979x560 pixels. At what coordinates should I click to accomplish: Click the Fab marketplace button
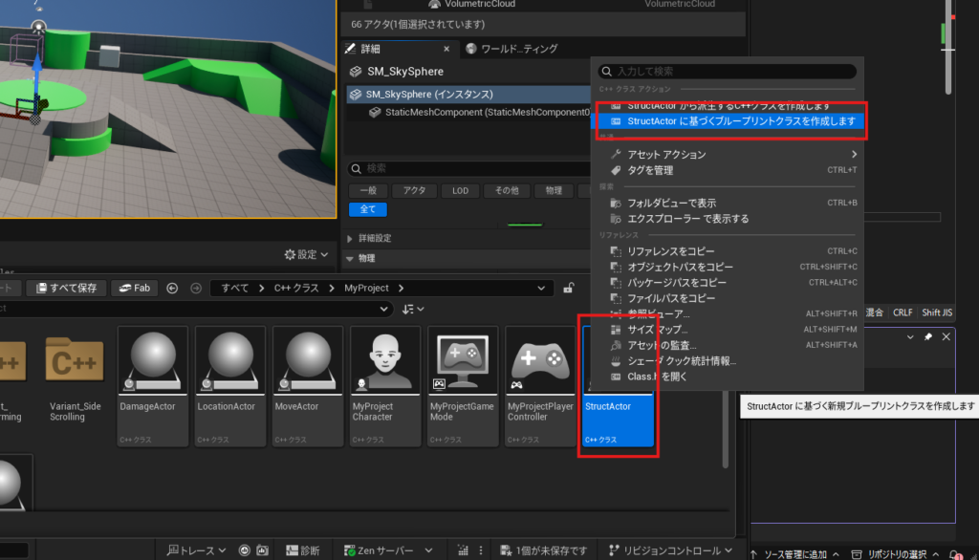click(134, 288)
